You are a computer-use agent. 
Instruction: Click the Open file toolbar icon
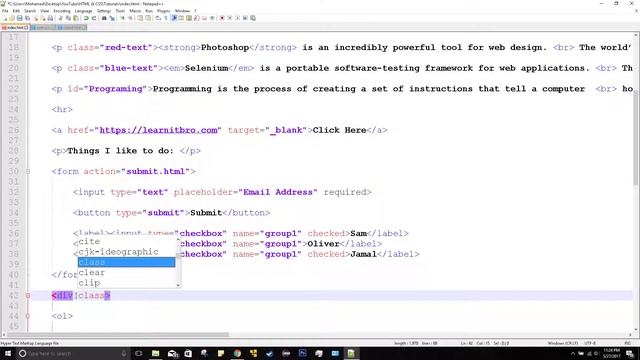12,18
